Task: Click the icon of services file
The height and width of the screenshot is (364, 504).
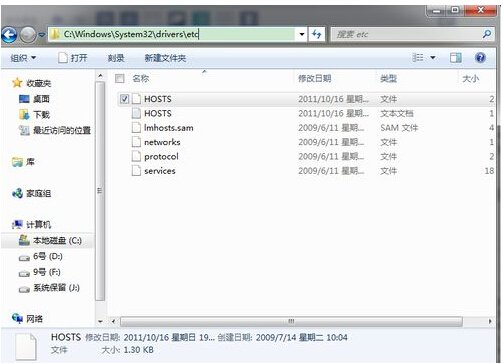Action: click(136, 171)
